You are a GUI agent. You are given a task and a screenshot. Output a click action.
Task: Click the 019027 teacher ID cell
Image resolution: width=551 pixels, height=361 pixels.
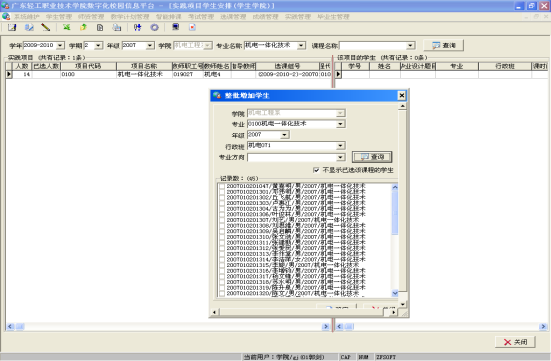(x=188, y=74)
